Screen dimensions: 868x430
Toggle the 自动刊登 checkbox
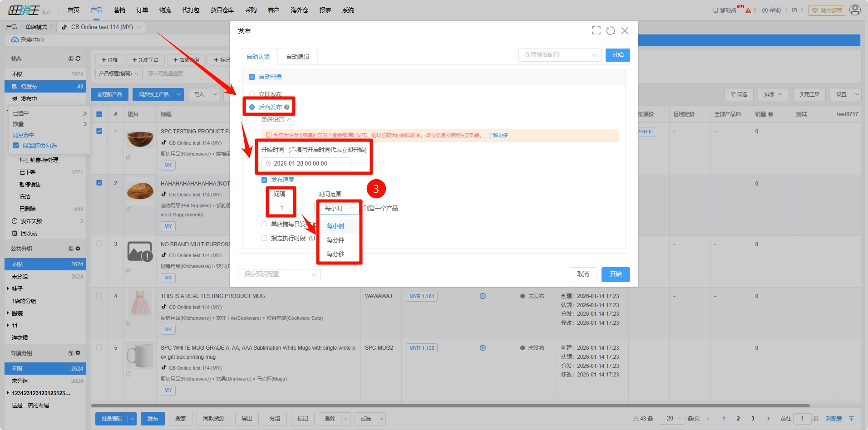(x=252, y=77)
